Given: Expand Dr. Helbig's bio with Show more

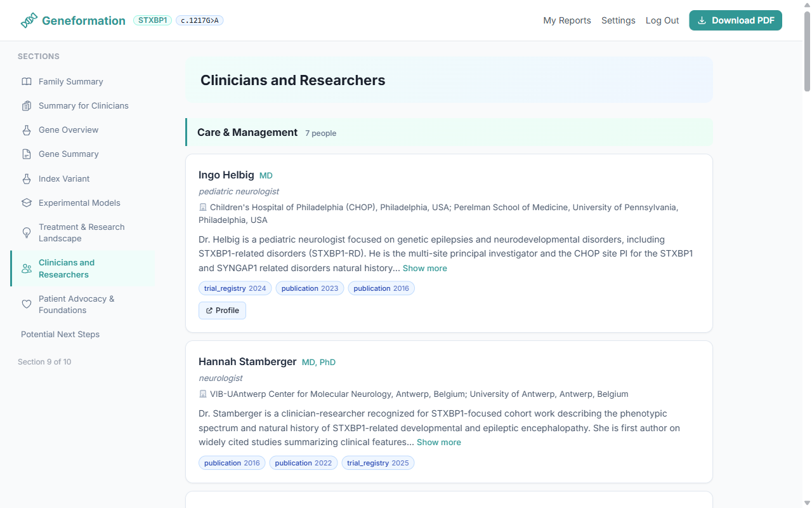Looking at the screenshot, I should [x=424, y=268].
